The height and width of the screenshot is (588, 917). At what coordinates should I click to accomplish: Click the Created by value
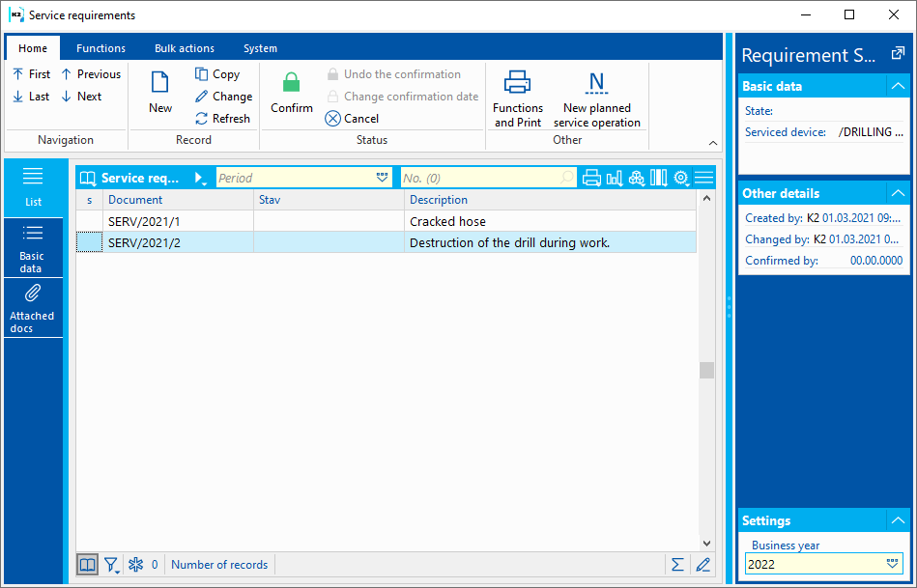[853, 218]
